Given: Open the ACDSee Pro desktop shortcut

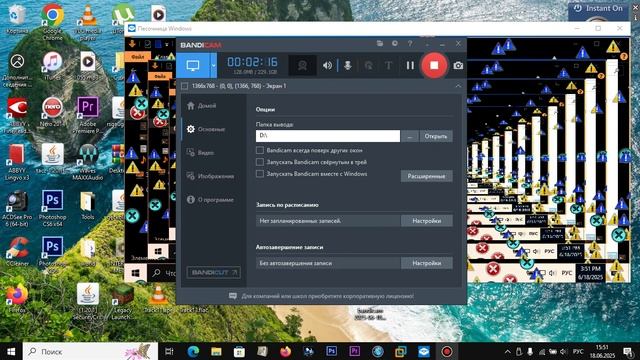Looking at the screenshot, I should 17,207.
